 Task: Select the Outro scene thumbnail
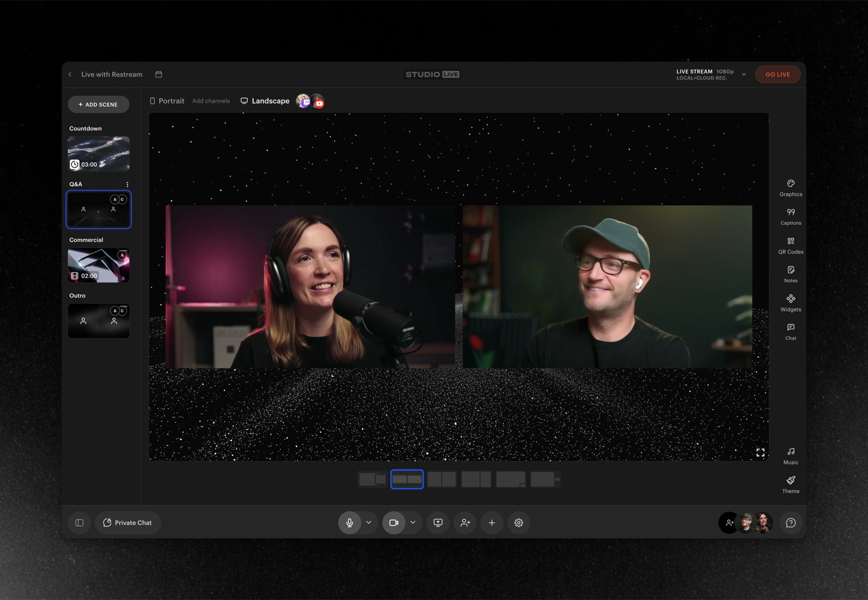point(99,320)
